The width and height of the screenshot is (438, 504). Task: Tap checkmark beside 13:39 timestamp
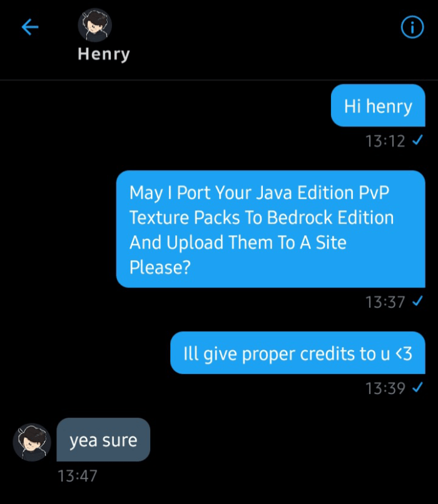pos(417,388)
